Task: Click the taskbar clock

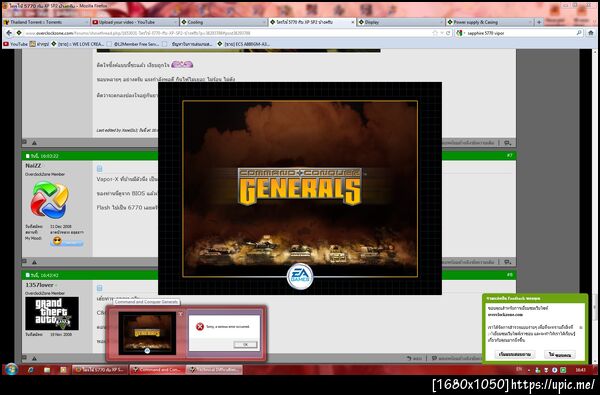Action: pyautogui.click(x=580, y=370)
